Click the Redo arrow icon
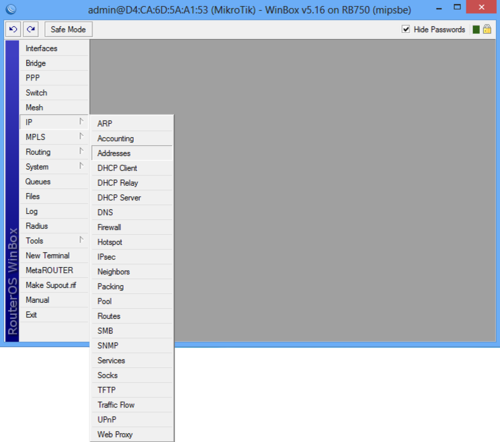The image size is (500, 442). pos(31,29)
